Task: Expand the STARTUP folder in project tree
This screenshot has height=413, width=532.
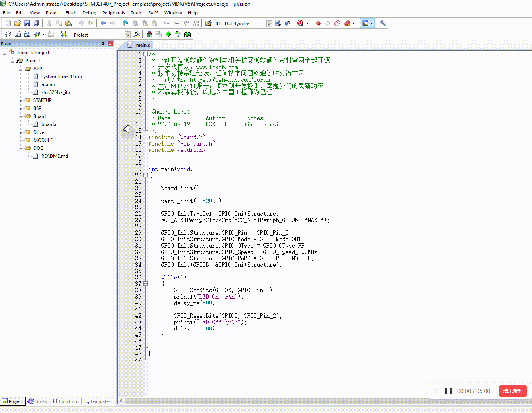Action: [x=20, y=100]
